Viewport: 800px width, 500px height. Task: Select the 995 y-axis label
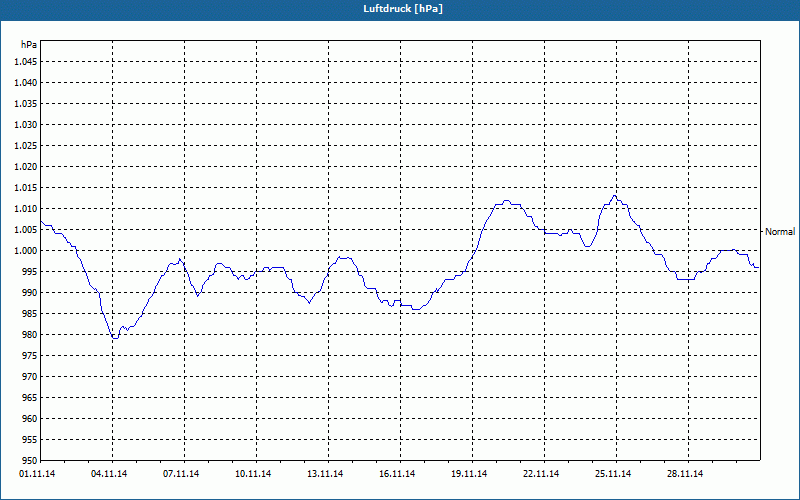click(30, 271)
